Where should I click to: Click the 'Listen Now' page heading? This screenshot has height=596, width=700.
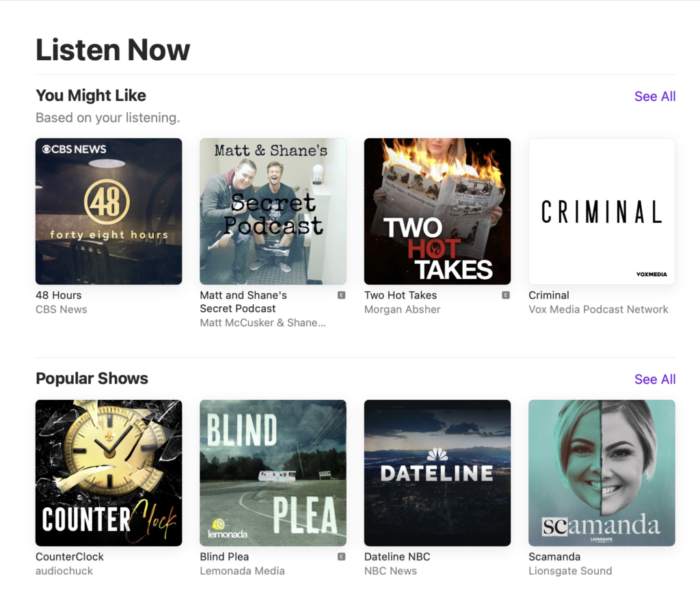coord(113,50)
